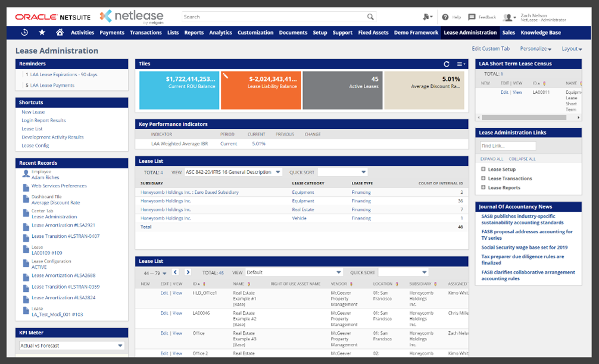Screen dimensions: 599x364
Task: Click the favorites star icon in navbar
Action: tap(42, 33)
